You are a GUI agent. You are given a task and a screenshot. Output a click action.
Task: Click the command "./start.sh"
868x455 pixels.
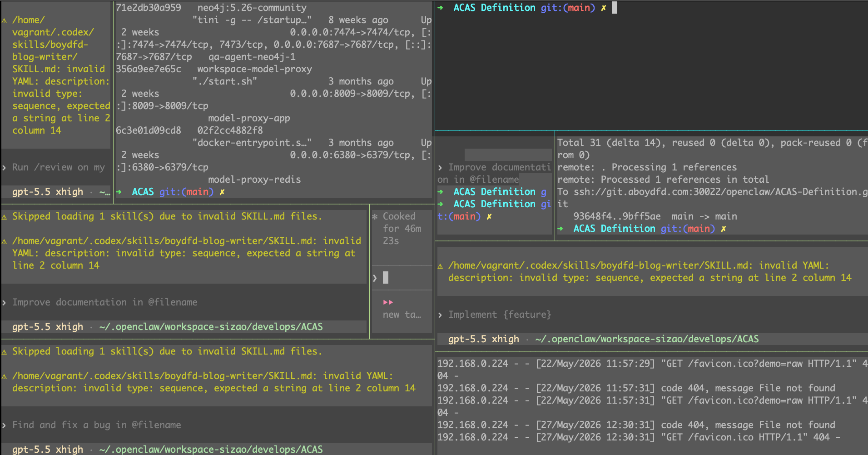pyautogui.click(x=225, y=81)
